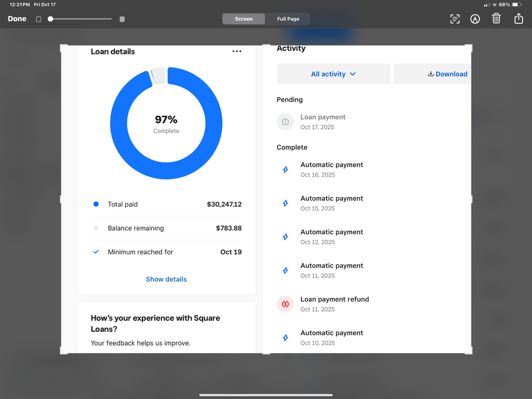Expand the All activity dropdown
The width and height of the screenshot is (532, 399).
(x=333, y=74)
